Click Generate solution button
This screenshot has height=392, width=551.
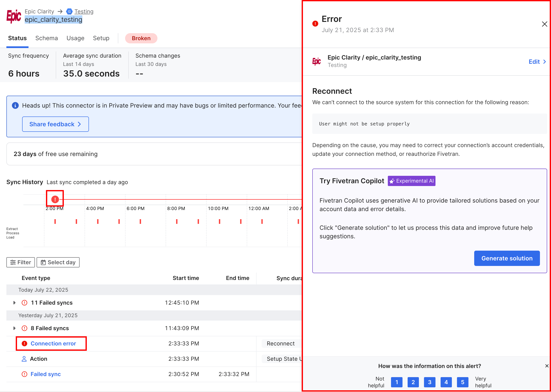[x=507, y=258]
